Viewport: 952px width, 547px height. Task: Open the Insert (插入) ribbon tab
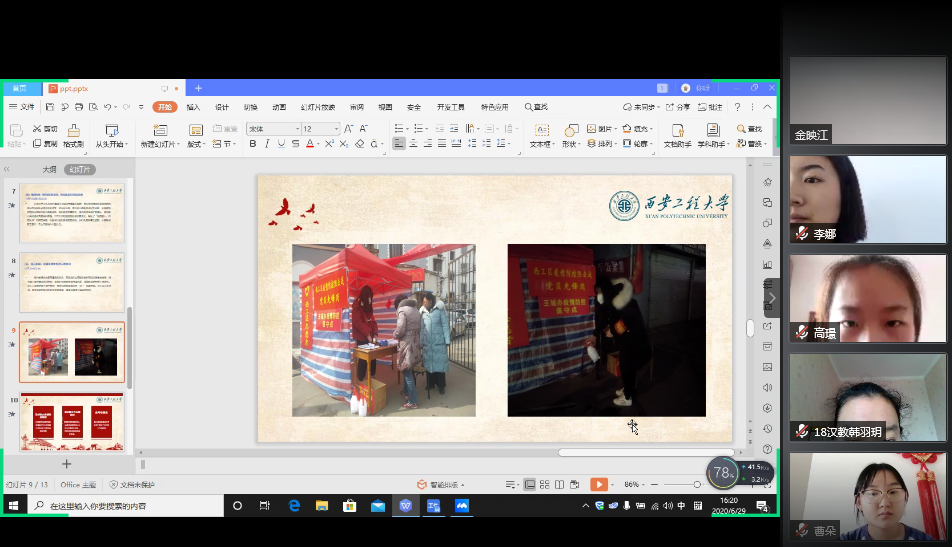[x=193, y=107]
